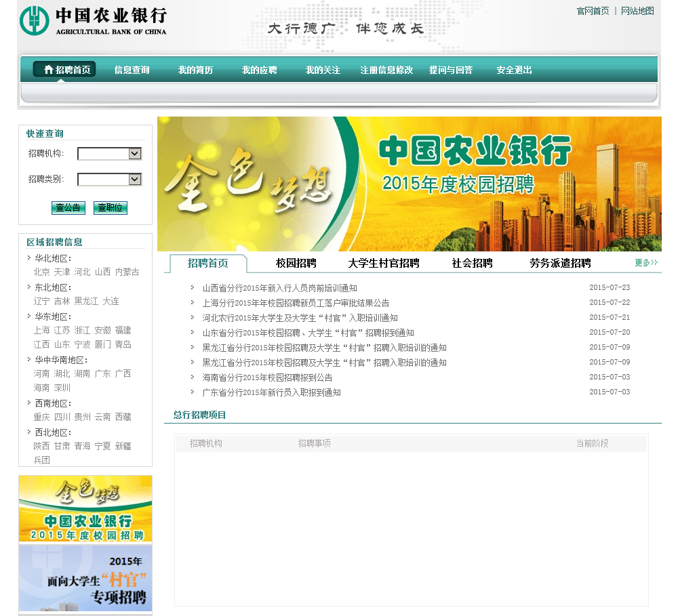Click the 青岛 region link
Viewport: 678px width, 616px height.
pyautogui.click(x=123, y=344)
